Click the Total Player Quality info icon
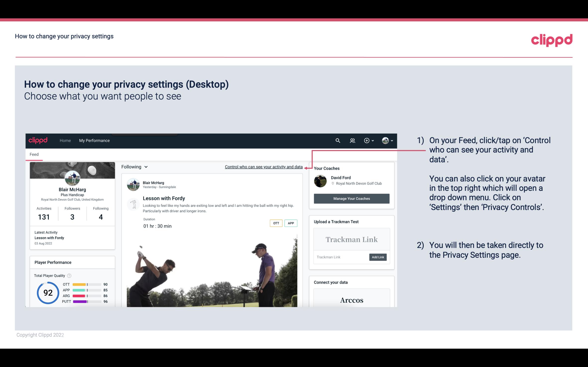The width and height of the screenshot is (588, 367). point(69,275)
